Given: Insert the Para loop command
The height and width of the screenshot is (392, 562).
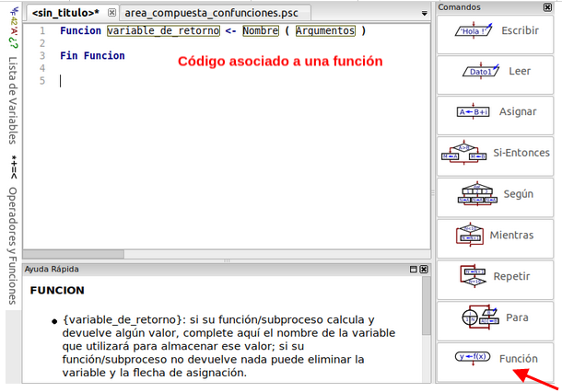Looking at the screenshot, I should click(495, 321).
